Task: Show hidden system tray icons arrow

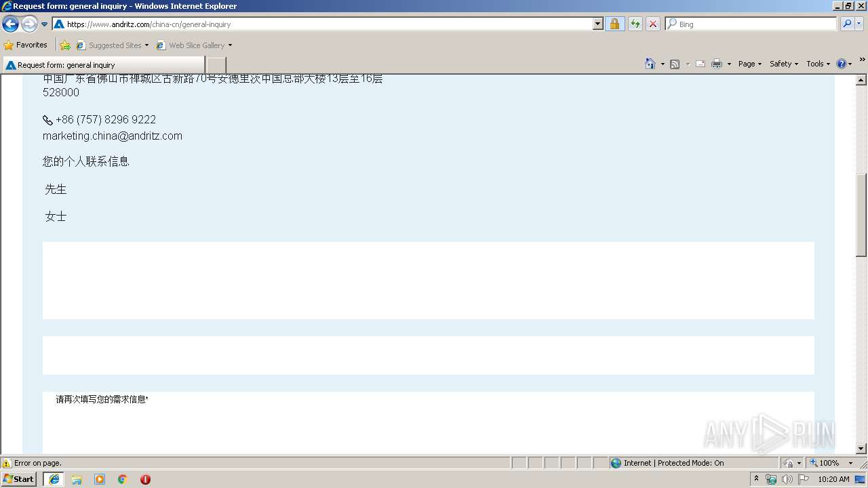Action: pos(756,479)
